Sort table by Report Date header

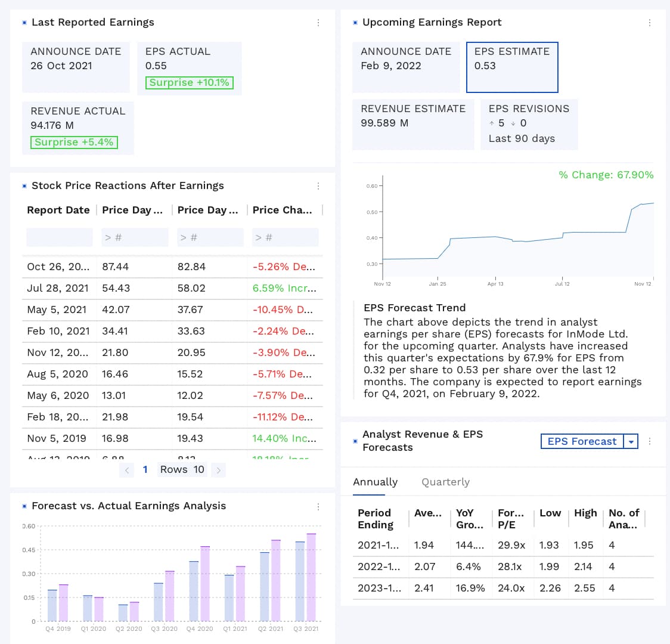click(58, 210)
